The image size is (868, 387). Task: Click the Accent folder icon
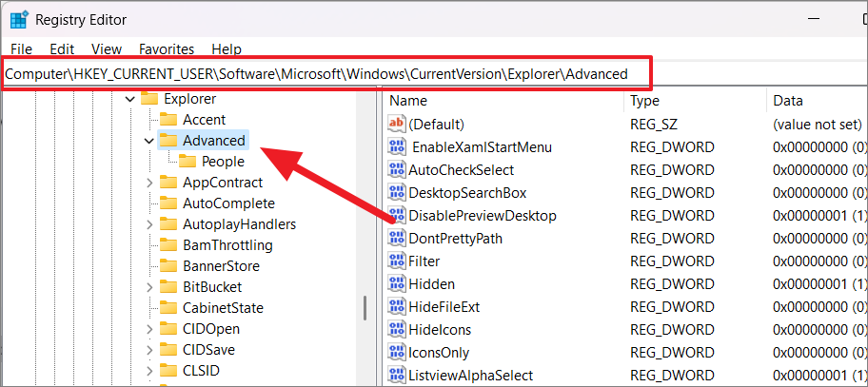tap(168, 120)
